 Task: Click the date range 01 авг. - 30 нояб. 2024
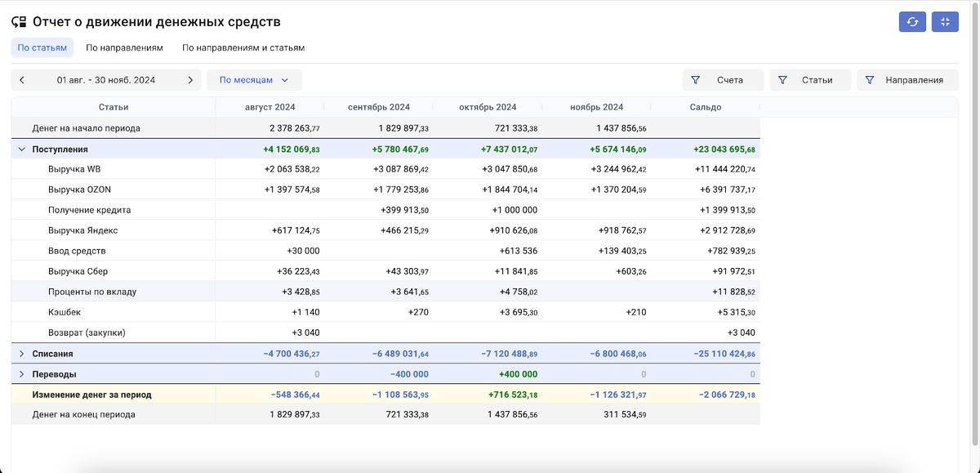tap(106, 80)
